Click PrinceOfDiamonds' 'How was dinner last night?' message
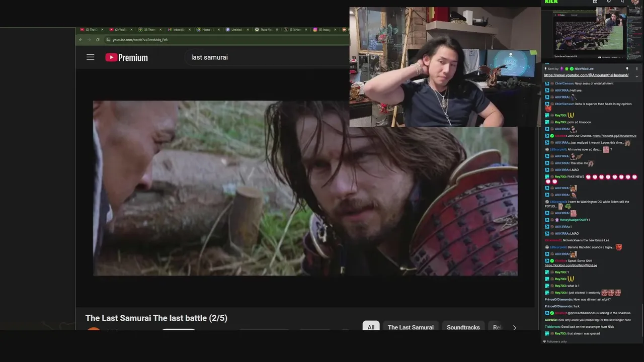The height and width of the screenshot is (362, 644). click(x=592, y=300)
